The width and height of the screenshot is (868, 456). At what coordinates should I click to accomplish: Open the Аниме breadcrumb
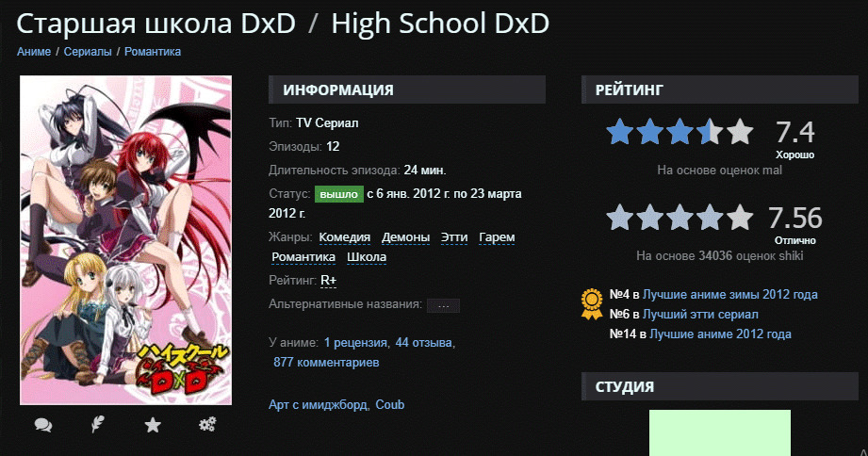click(x=34, y=52)
